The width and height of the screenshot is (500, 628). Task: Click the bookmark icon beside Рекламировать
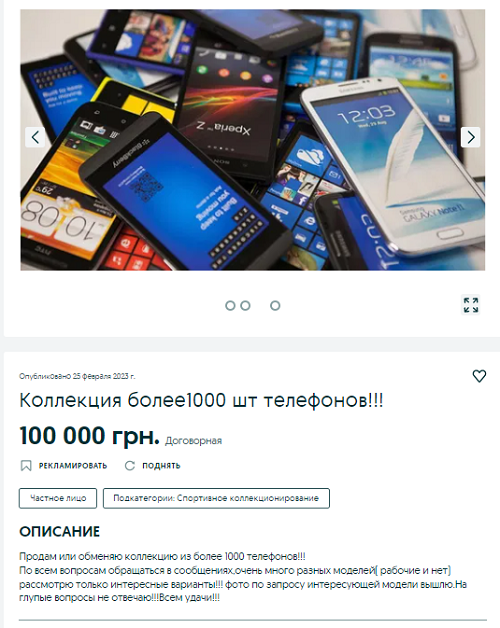(x=26, y=465)
